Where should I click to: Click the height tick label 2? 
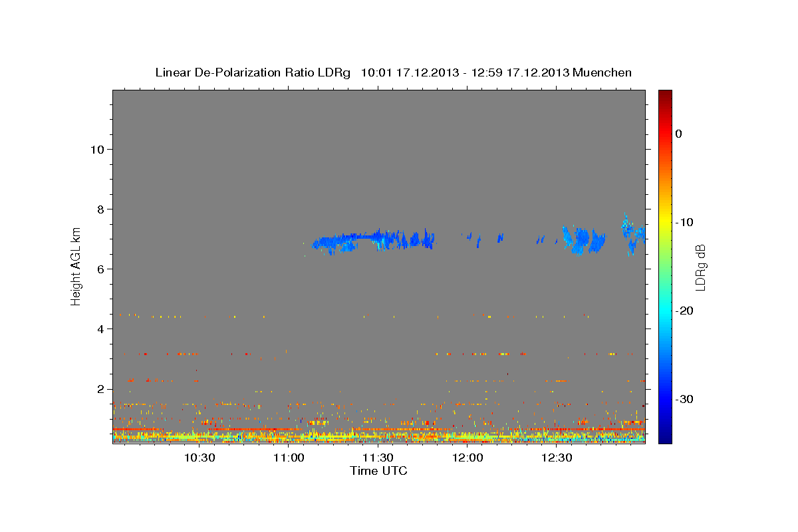point(100,389)
